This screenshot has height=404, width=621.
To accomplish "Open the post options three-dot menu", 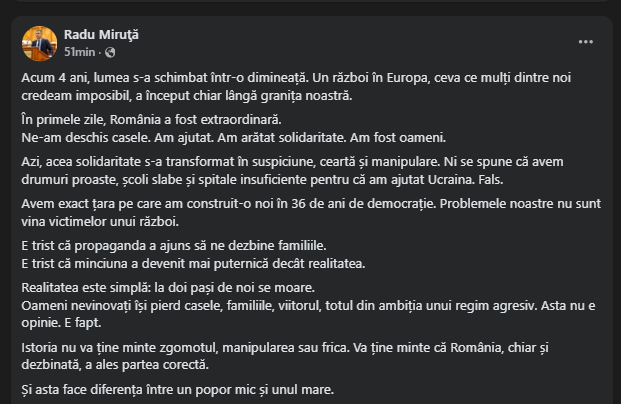I will click(x=585, y=42).
